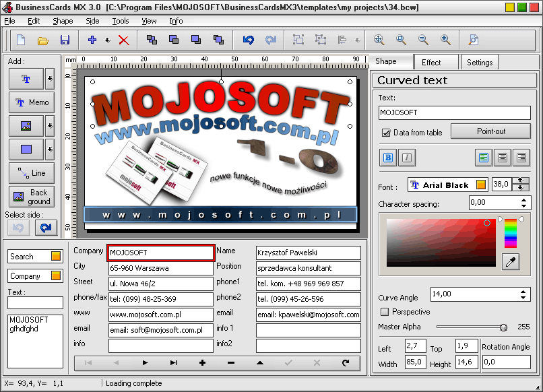The image size is (543, 392).
Task: Click the Save floppy disk icon
Action: click(65, 40)
